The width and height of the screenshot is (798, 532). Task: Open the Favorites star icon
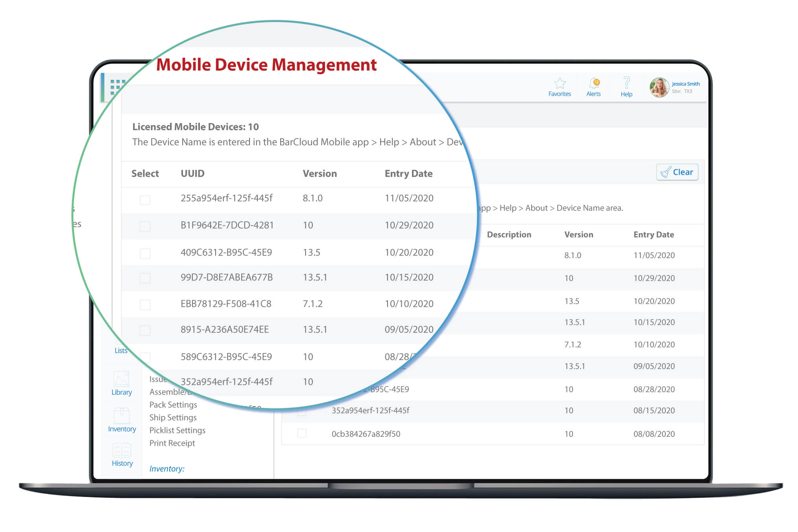pyautogui.click(x=560, y=83)
